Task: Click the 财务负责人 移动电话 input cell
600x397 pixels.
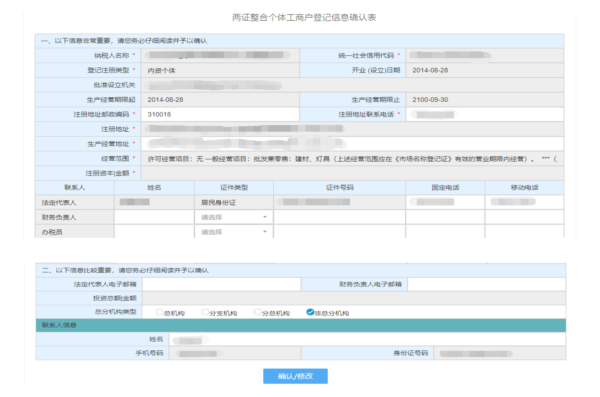Action: pyautogui.click(x=524, y=217)
